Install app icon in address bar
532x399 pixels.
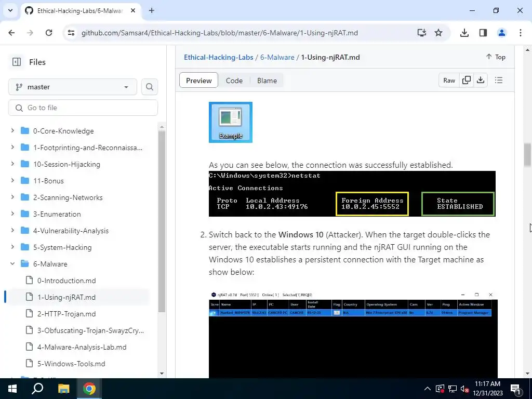(422, 33)
